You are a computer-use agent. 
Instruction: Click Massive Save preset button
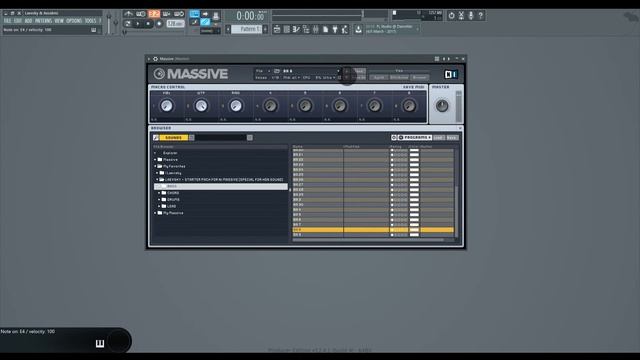(359, 71)
